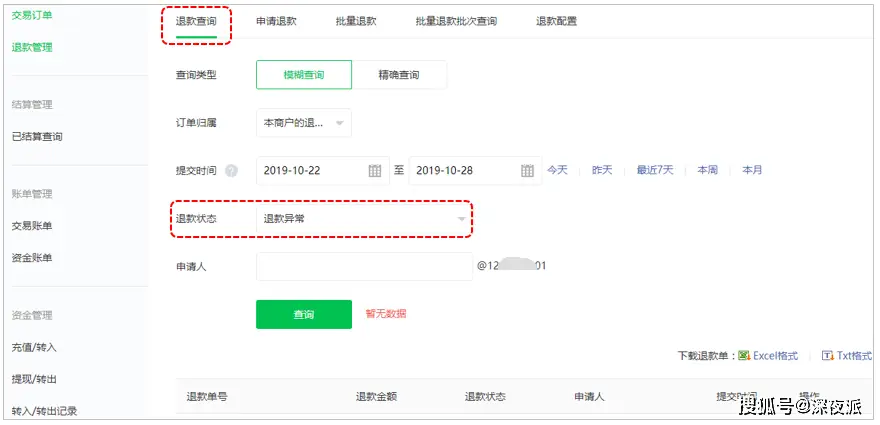Choose the 最近7天 quick date link
The image size is (880, 425).
point(655,170)
